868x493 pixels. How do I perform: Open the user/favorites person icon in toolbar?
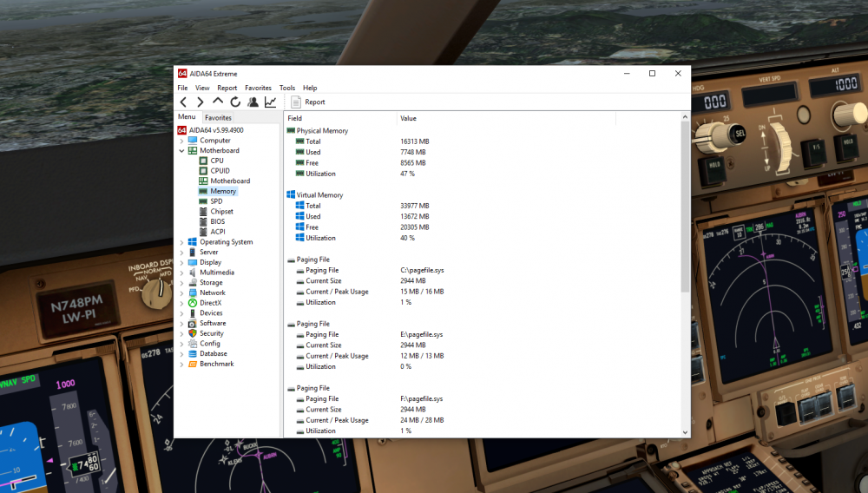click(253, 102)
